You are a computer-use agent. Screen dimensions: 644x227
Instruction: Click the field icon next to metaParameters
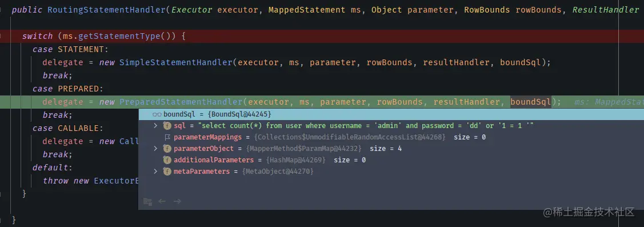pos(167,172)
